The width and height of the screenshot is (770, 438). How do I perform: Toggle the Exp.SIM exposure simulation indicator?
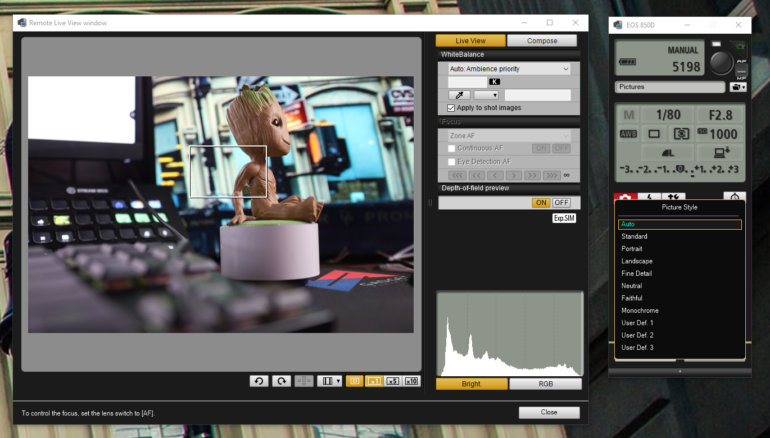(564, 218)
